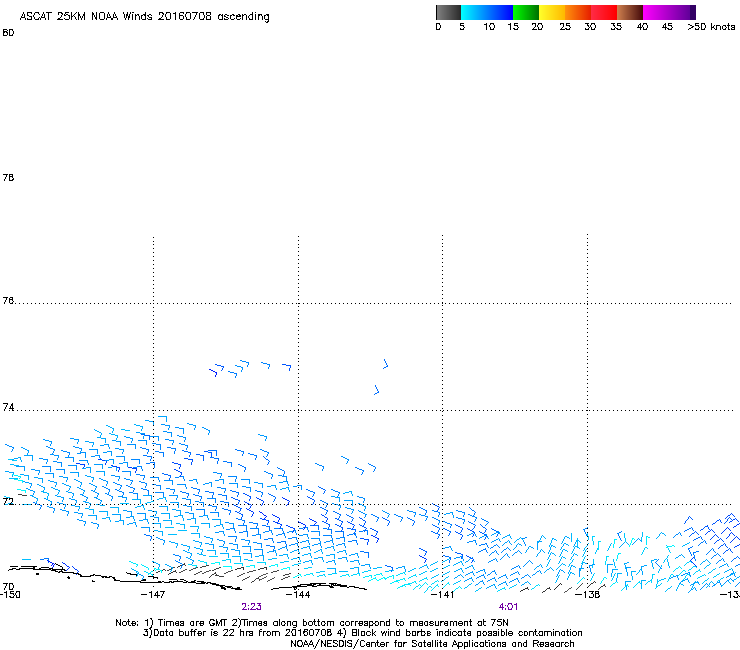The image size is (740, 650).
Task: Click the NOAA/NESDIS credit line
Action: click(x=432, y=644)
